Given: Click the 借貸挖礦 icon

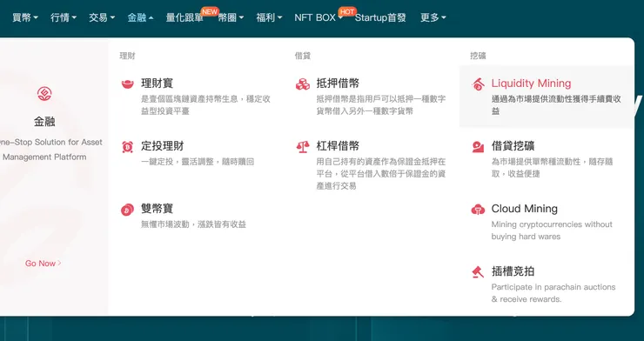Looking at the screenshot, I should tap(478, 147).
